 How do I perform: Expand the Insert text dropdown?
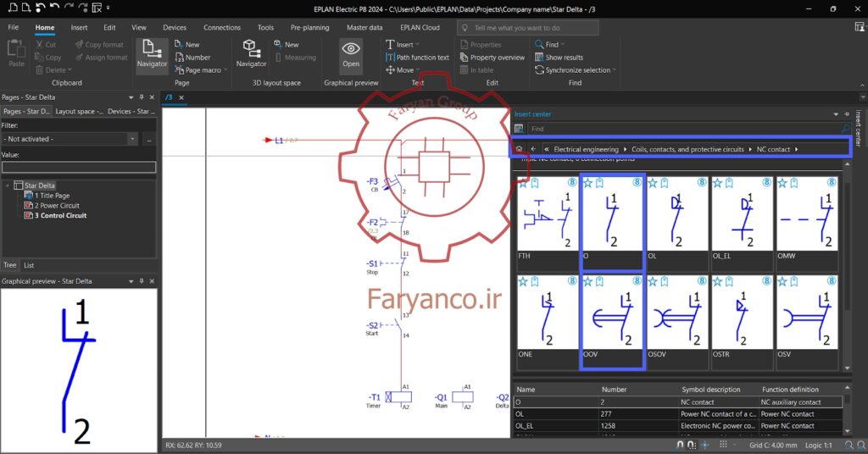(417, 44)
